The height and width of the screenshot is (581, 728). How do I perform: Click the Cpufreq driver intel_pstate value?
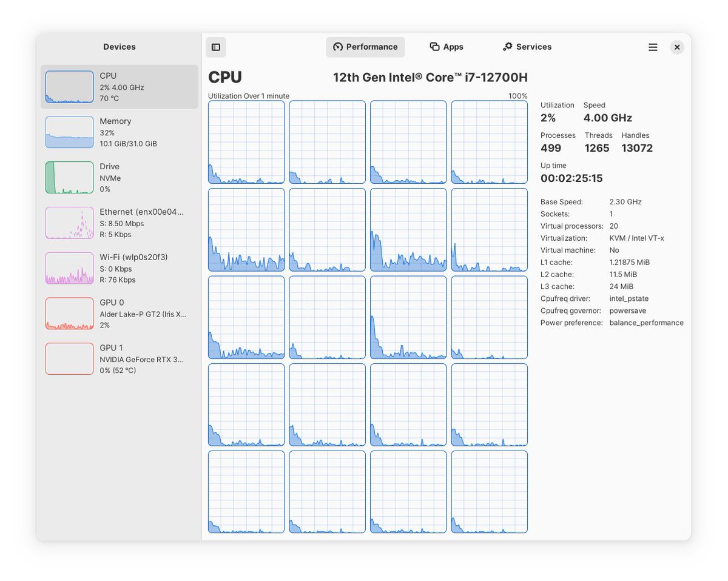[x=629, y=299]
